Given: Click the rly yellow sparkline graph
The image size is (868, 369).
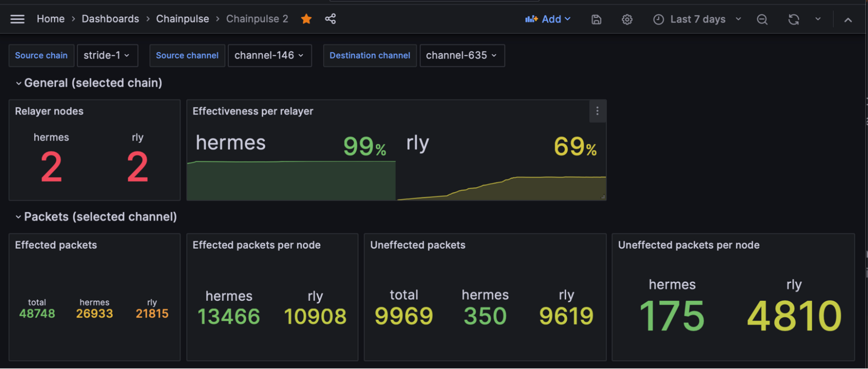Looking at the screenshot, I should 501,188.
